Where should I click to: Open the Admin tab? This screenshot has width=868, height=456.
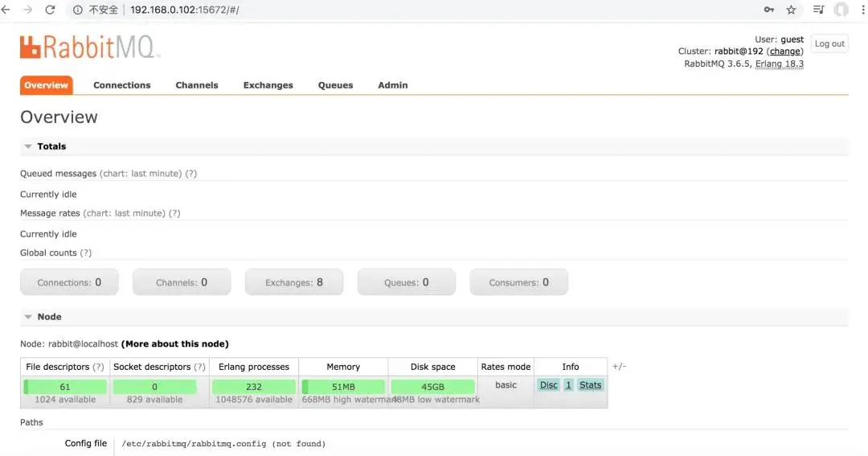[392, 85]
